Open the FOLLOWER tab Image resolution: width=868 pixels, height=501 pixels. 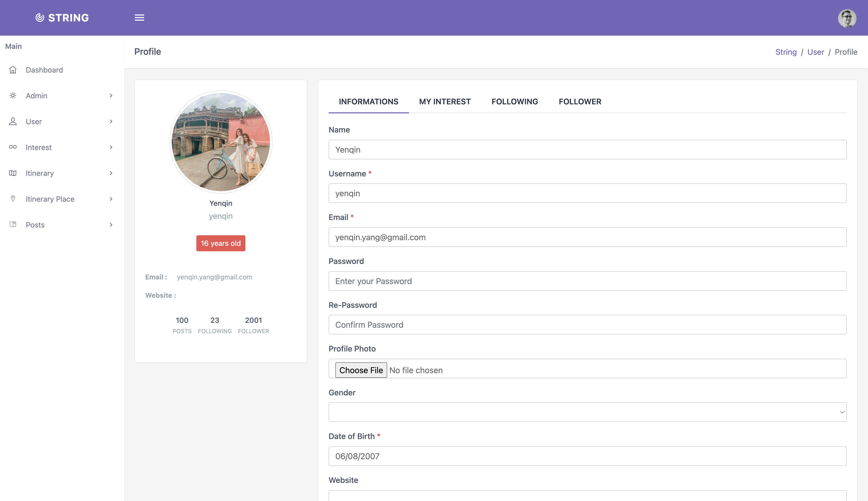click(x=580, y=101)
